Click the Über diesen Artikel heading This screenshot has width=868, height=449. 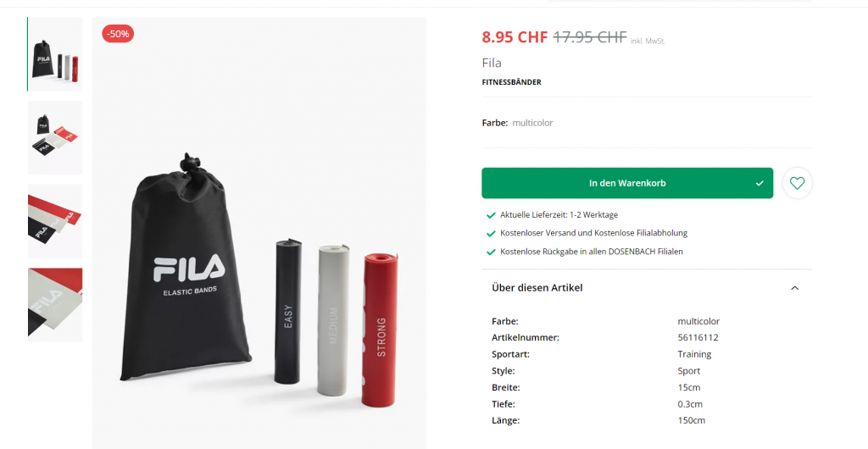(537, 287)
